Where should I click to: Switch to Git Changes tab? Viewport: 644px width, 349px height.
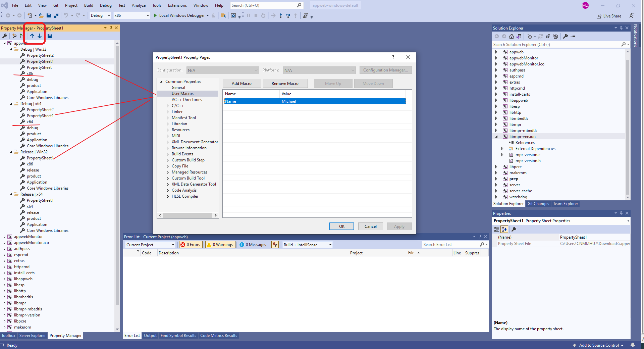point(538,204)
